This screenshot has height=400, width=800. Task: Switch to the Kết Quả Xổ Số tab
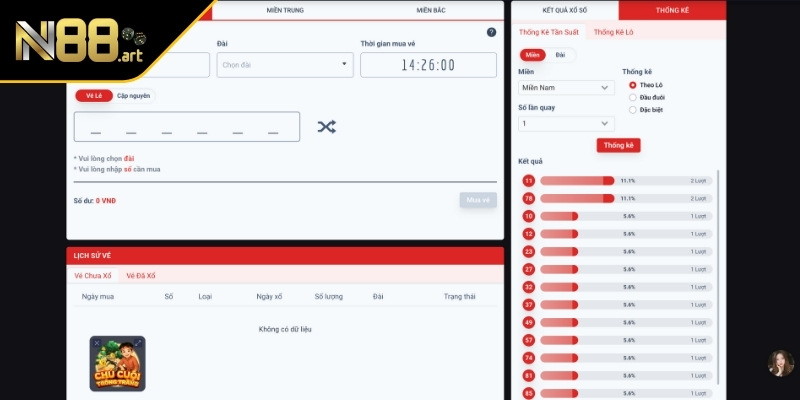564,10
